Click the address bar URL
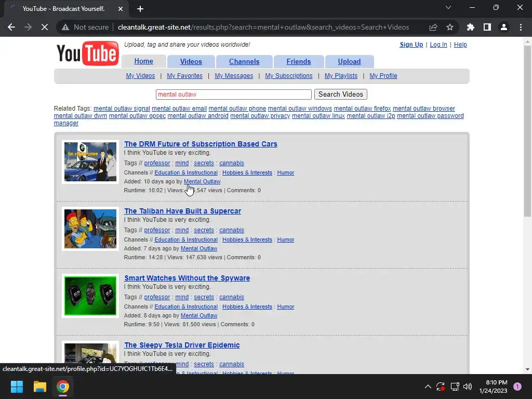532x399 pixels. (x=263, y=27)
